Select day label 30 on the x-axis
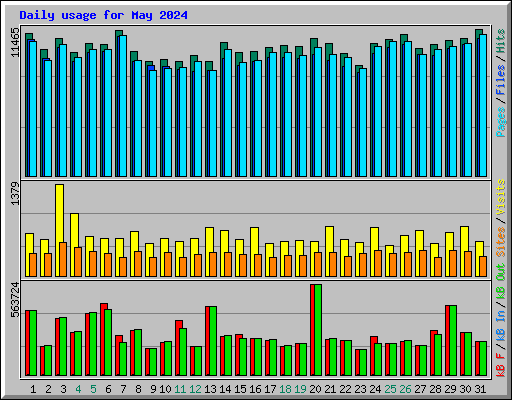Screen dimensions: 512x400 point(465,389)
